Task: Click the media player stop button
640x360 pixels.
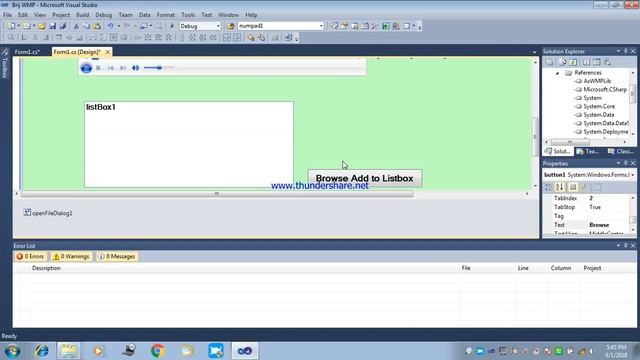Action: pos(98,68)
